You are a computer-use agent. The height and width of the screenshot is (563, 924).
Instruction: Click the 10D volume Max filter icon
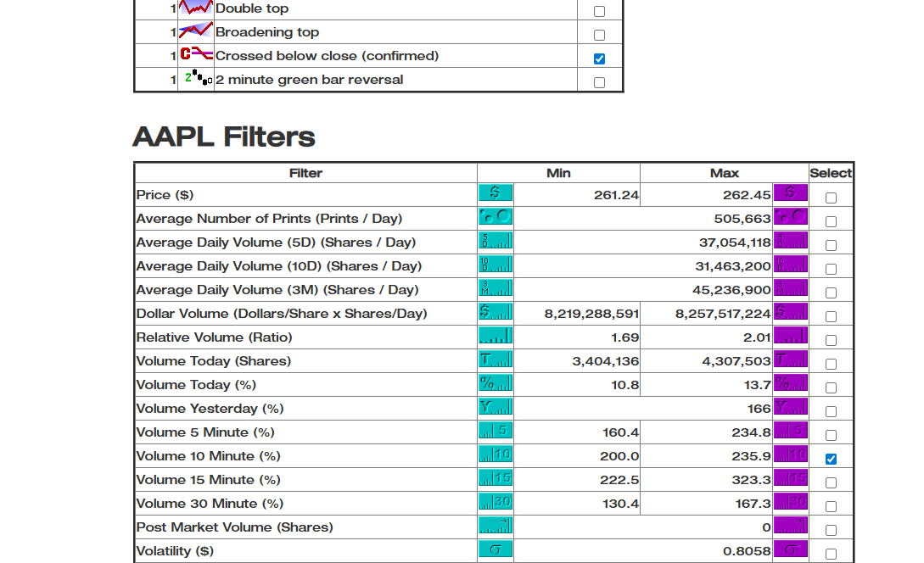click(x=791, y=265)
